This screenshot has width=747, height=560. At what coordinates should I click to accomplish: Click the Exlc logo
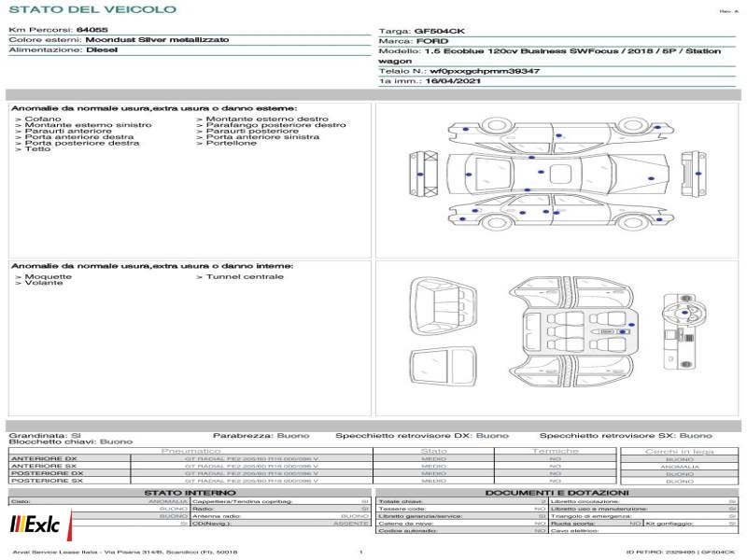click(x=40, y=525)
